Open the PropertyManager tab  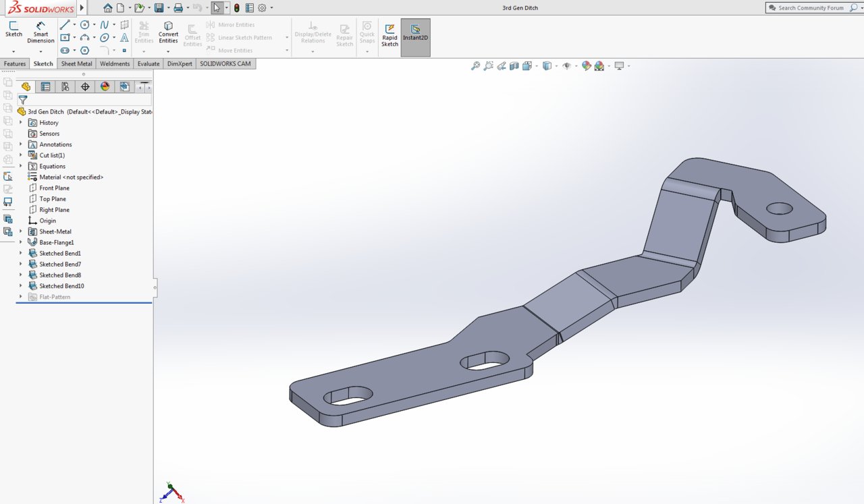pyautogui.click(x=45, y=86)
